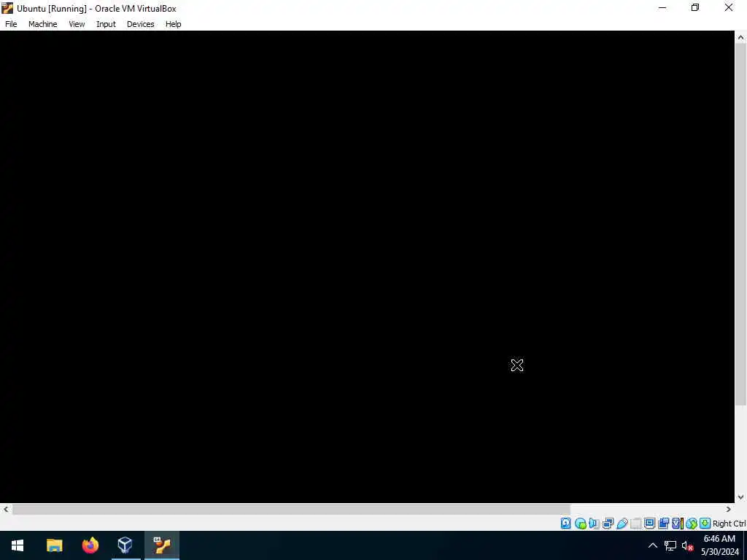
Task: Open the Devices menu
Action: 141,24
